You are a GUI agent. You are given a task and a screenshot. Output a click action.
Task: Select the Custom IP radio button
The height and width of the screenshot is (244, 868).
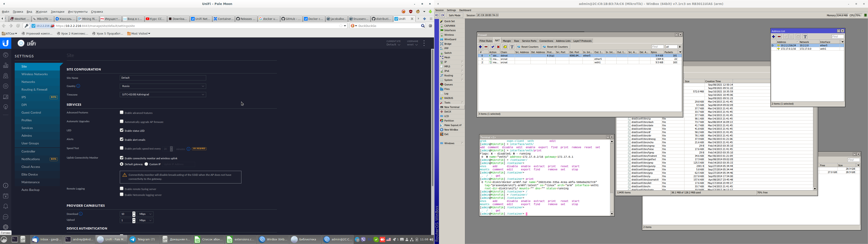[x=146, y=164]
